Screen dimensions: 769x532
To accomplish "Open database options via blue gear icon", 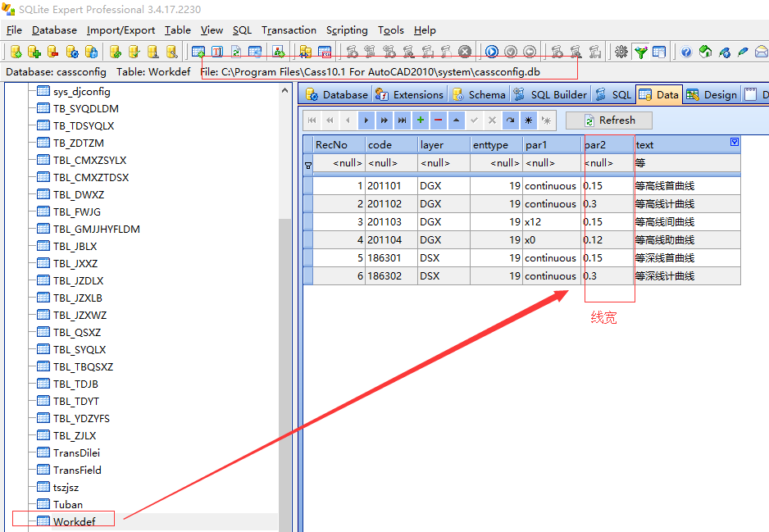I will [x=72, y=52].
